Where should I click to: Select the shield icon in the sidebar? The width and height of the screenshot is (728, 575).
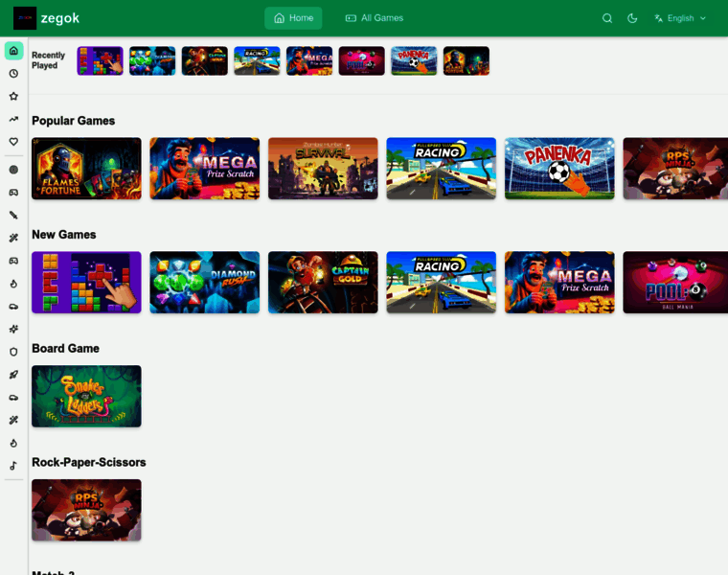tap(14, 352)
